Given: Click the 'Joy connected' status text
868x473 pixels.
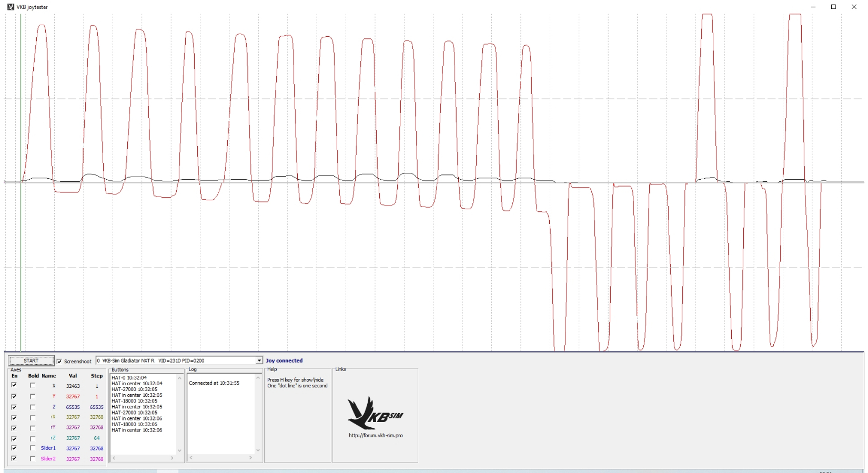Looking at the screenshot, I should [284, 361].
